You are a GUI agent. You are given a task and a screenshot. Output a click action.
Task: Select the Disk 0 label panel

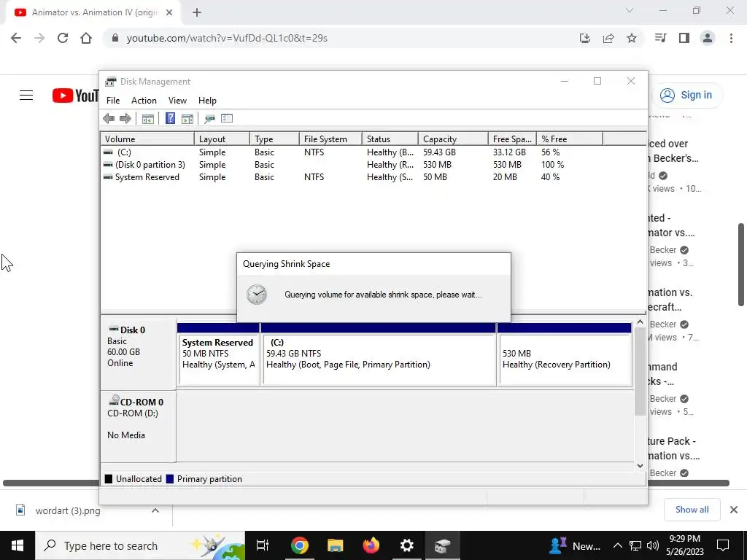pyautogui.click(x=138, y=354)
